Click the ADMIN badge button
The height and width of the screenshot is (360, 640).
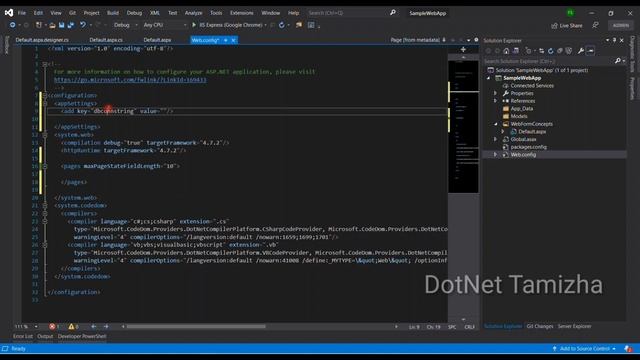(x=621, y=25)
